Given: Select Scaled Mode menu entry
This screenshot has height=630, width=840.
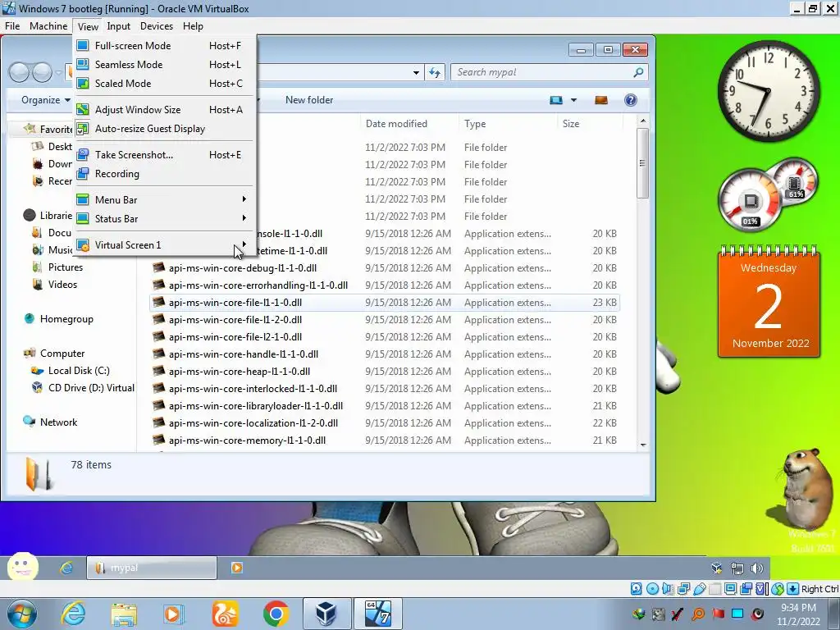Looking at the screenshot, I should pyautogui.click(x=165, y=83).
